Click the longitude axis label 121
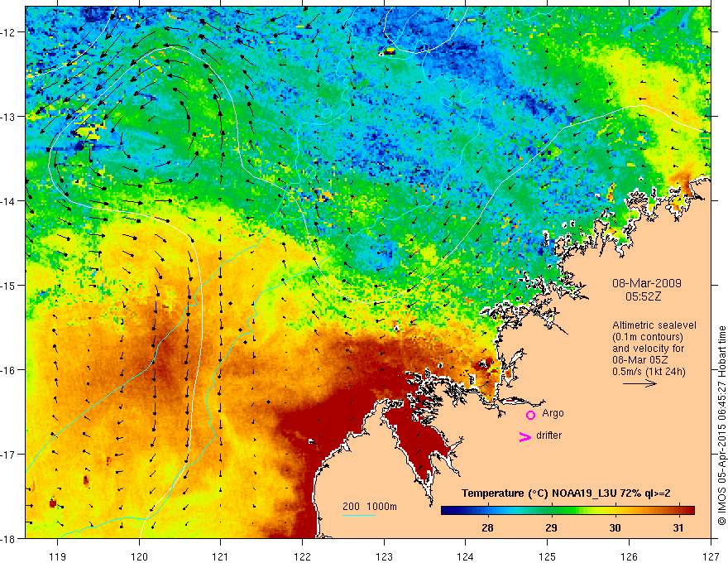Image resolution: width=728 pixels, height=563 pixels. (x=221, y=556)
